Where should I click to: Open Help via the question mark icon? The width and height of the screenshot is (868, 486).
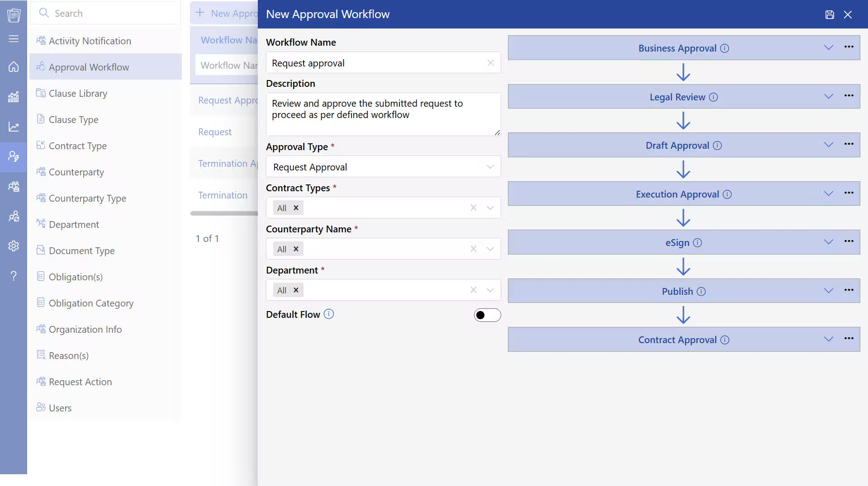click(x=13, y=275)
